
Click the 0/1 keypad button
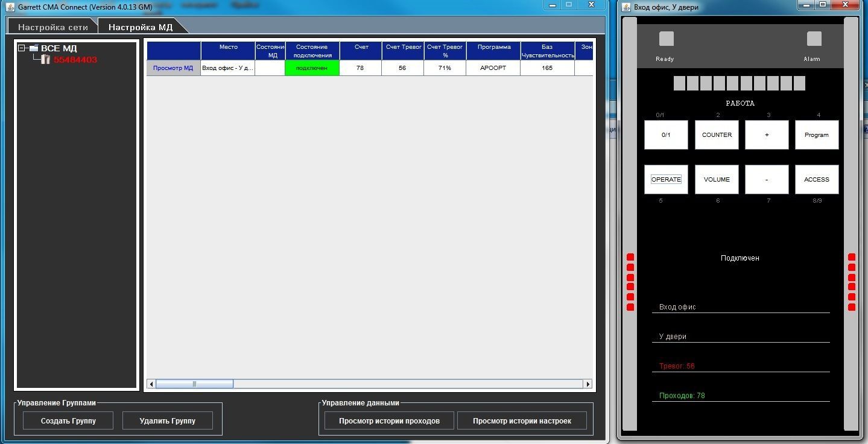pos(666,135)
